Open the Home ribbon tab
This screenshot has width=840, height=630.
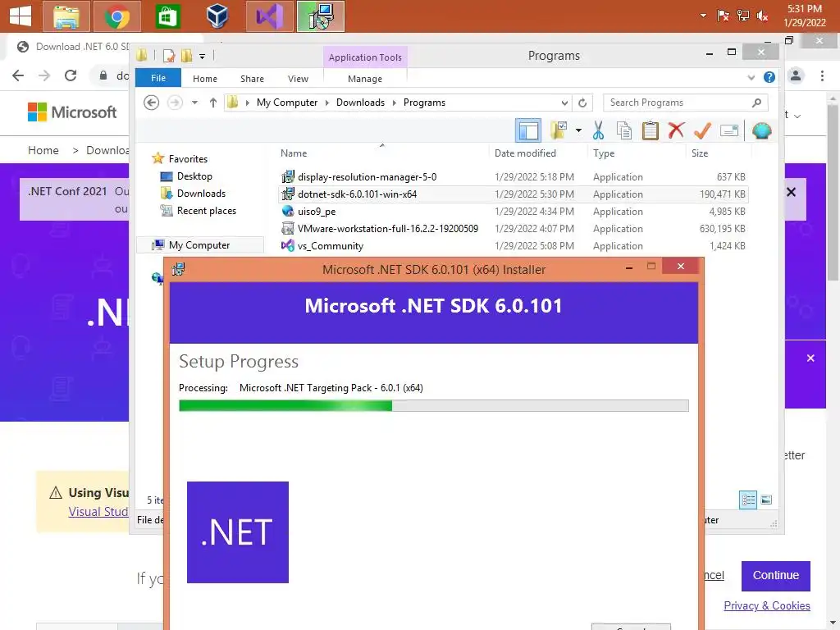pos(204,79)
